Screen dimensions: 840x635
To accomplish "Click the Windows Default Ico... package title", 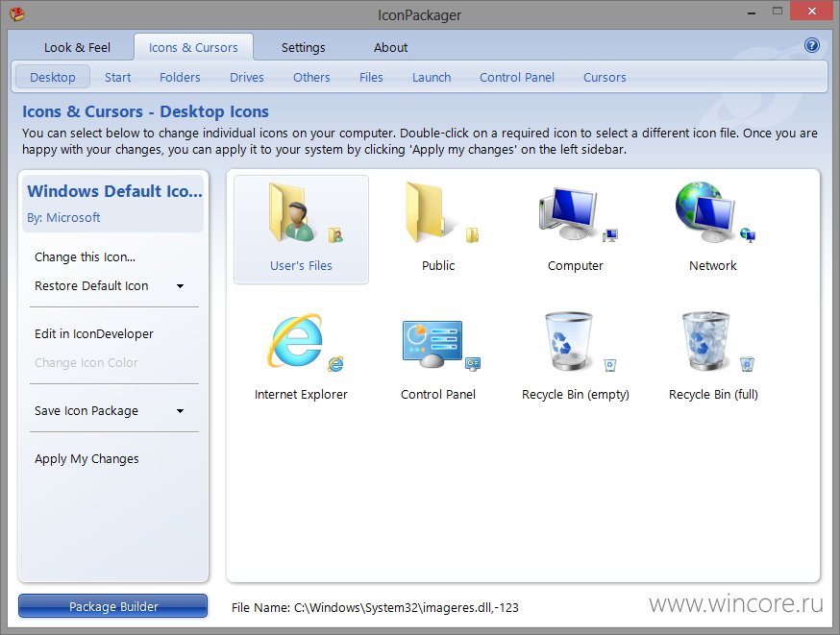I will [114, 191].
